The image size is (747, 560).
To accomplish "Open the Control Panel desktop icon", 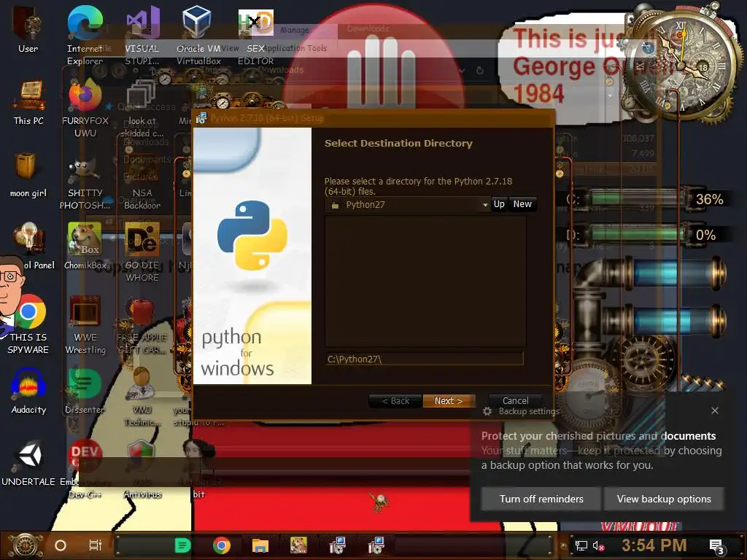I will click(x=29, y=246).
